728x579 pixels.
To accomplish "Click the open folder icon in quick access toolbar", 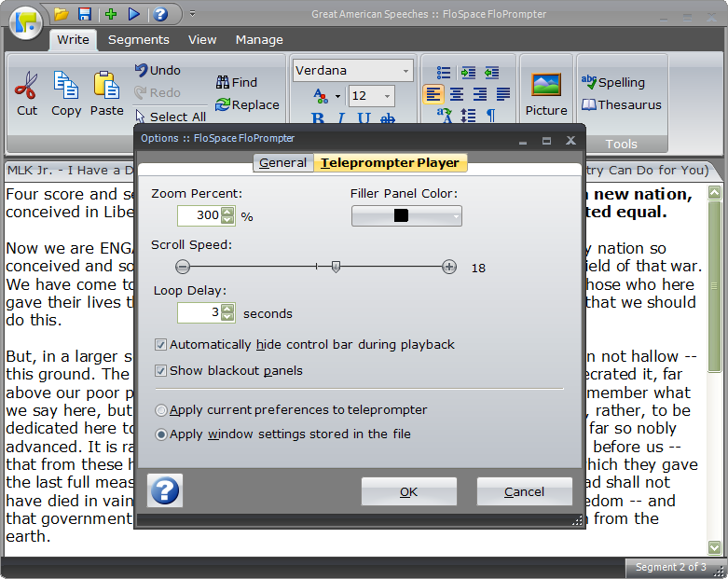I will pyautogui.click(x=62, y=14).
